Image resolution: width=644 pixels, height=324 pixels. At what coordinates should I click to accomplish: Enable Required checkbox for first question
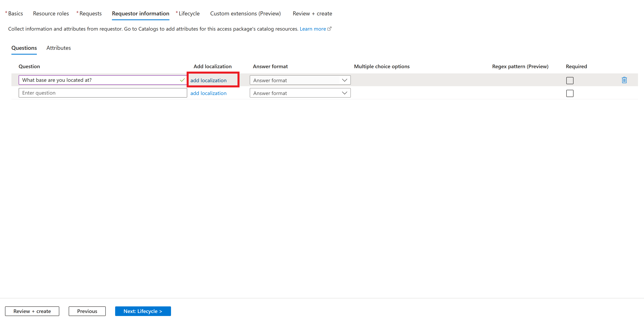coord(570,80)
